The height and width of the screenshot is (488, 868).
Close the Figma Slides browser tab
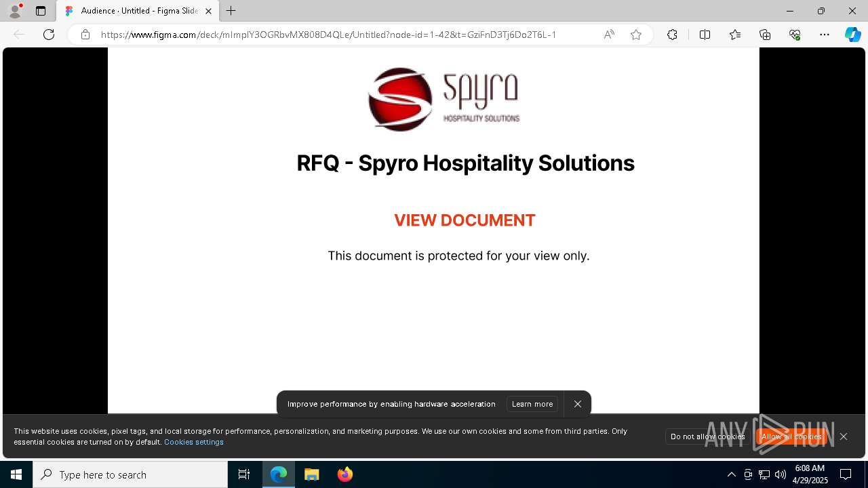pyautogui.click(x=208, y=11)
